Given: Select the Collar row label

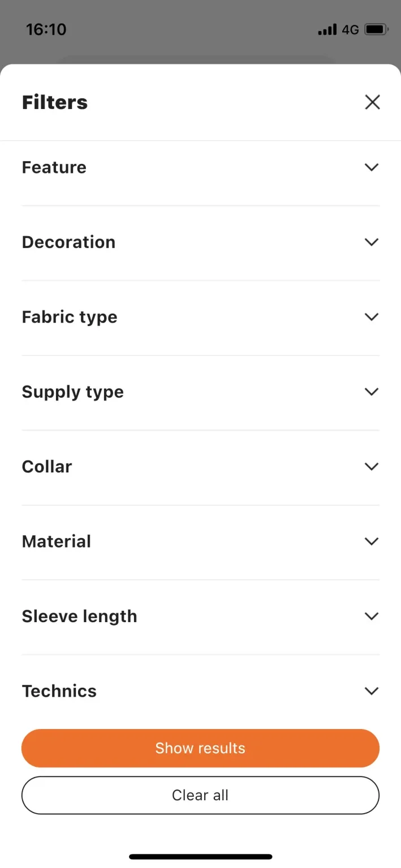Looking at the screenshot, I should pyautogui.click(x=46, y=466).
